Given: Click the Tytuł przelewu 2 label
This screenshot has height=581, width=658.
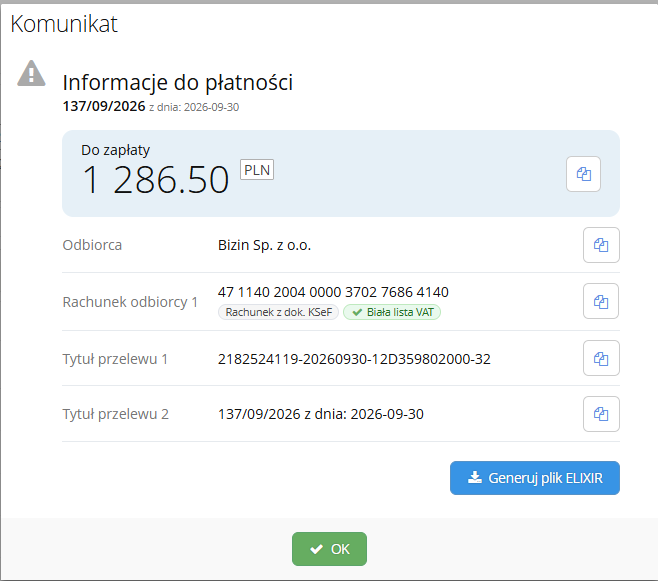Looking at the screenshot, I should pos(115,414).
